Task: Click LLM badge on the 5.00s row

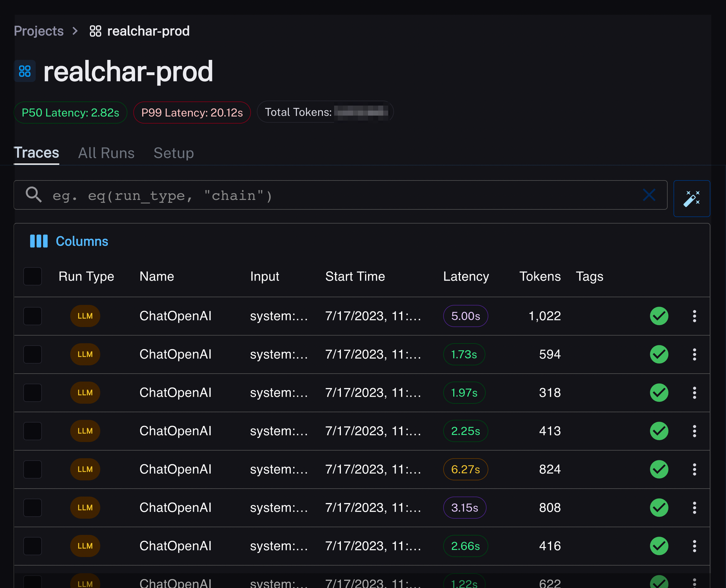Action: [x=85, y=316]
